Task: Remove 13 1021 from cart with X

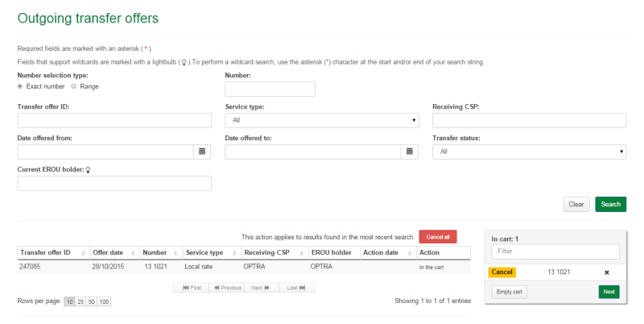Action: click(x=607, y=272)
